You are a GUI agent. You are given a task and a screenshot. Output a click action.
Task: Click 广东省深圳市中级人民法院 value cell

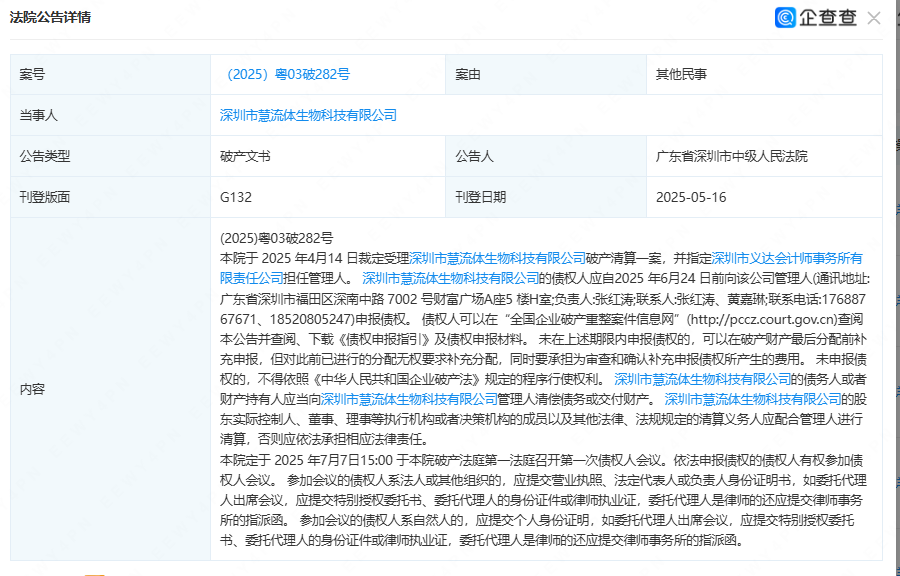[764, 156]
